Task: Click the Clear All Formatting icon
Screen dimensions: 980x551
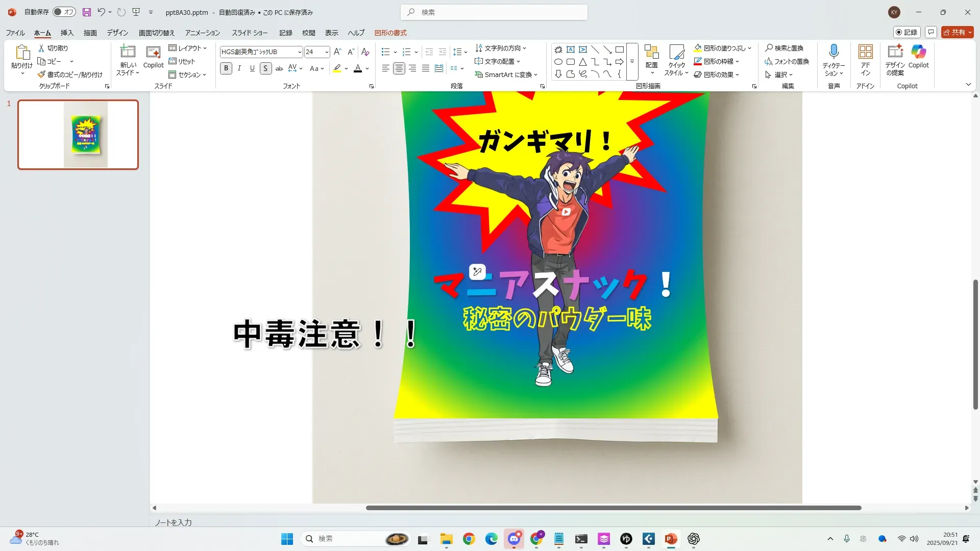Action: [x=365, y=52]
